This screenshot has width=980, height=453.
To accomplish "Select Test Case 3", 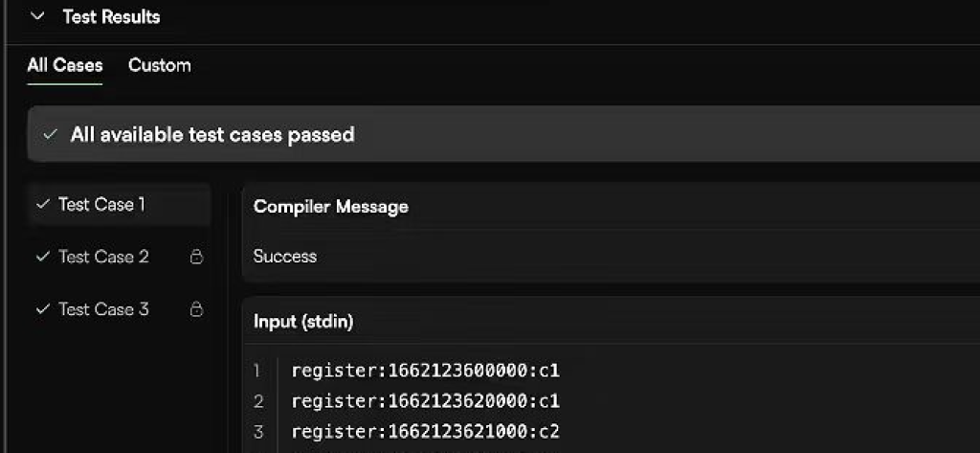I will [x=119, y=309].
